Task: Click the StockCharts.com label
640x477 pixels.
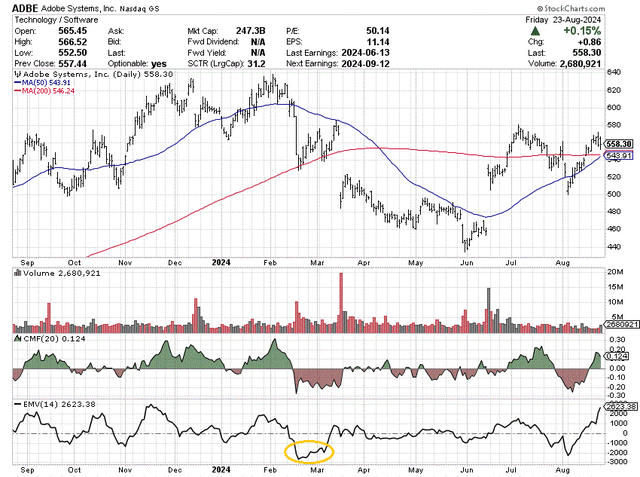Action: [571, 8]
